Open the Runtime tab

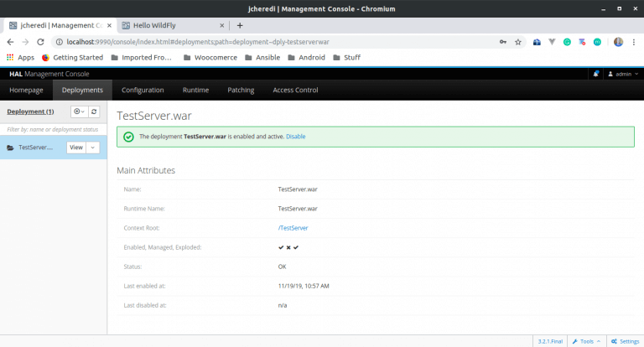[195, 90]
